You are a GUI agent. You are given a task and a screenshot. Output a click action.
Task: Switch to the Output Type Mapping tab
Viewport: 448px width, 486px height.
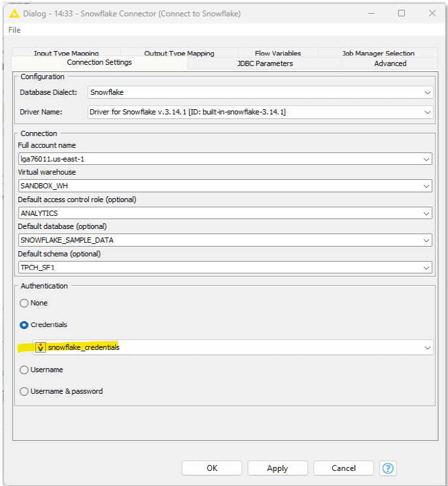[179, 53]
